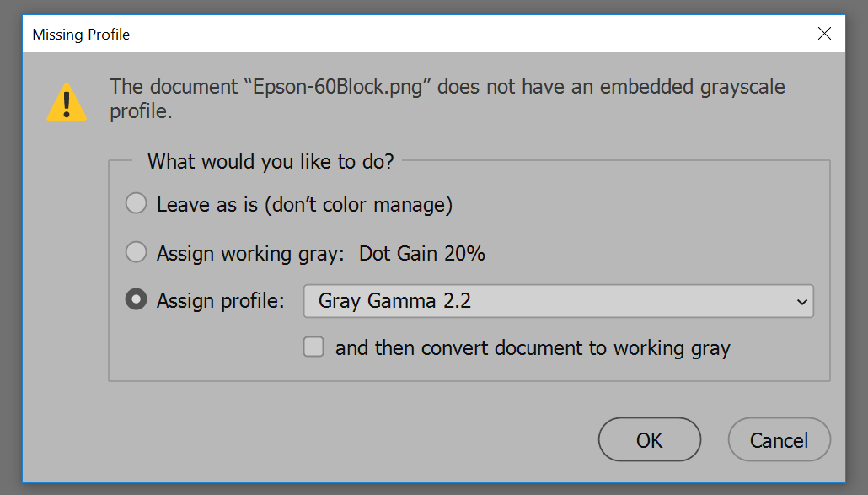Click the chevron arrow on the profile dropdown
The height and width of the screenshot is (495, 868).
[x=801, y=302]
